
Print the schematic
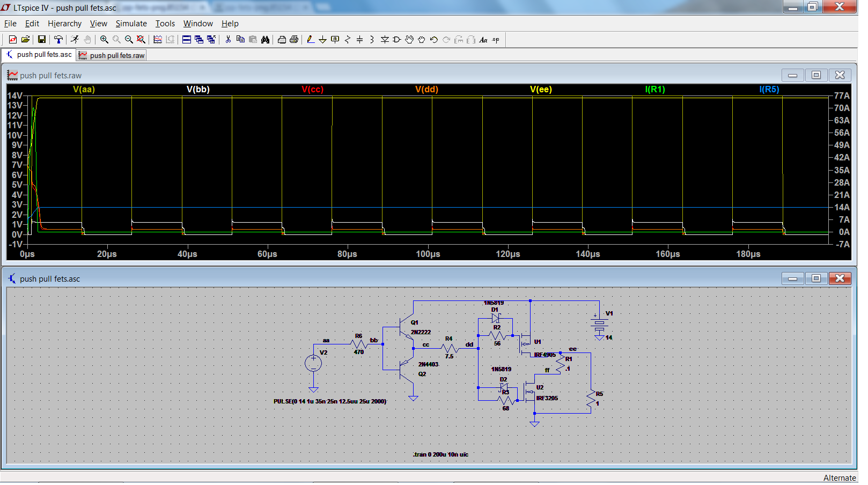(294, 40)
